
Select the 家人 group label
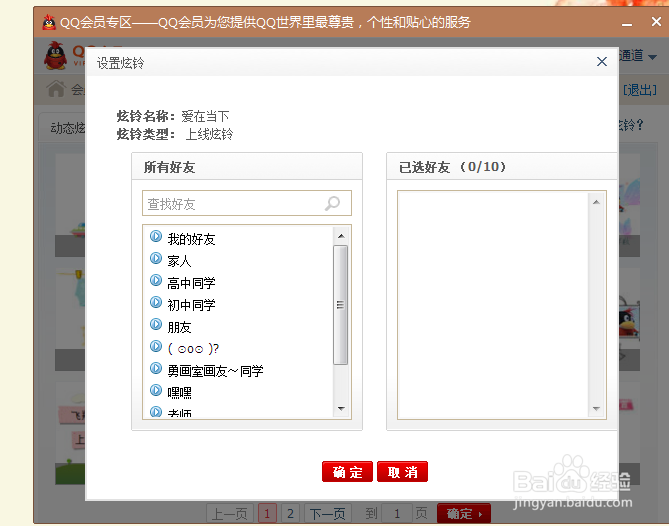tap(179, 261)
